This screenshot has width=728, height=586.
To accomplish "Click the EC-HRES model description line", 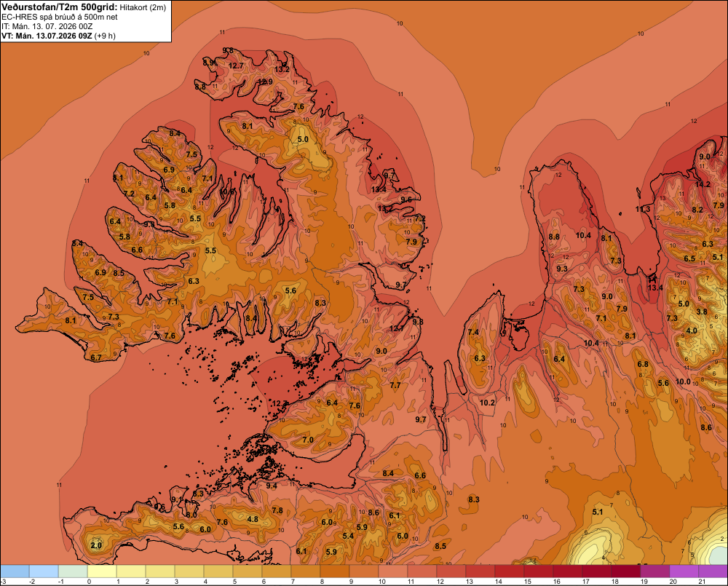I will coord(60,17).
